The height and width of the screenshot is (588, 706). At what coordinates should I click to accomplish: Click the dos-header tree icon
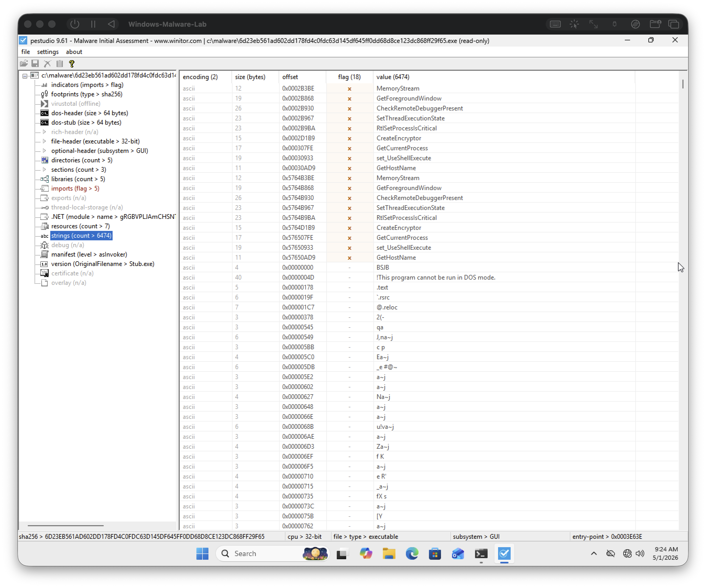tap(44, 113)
